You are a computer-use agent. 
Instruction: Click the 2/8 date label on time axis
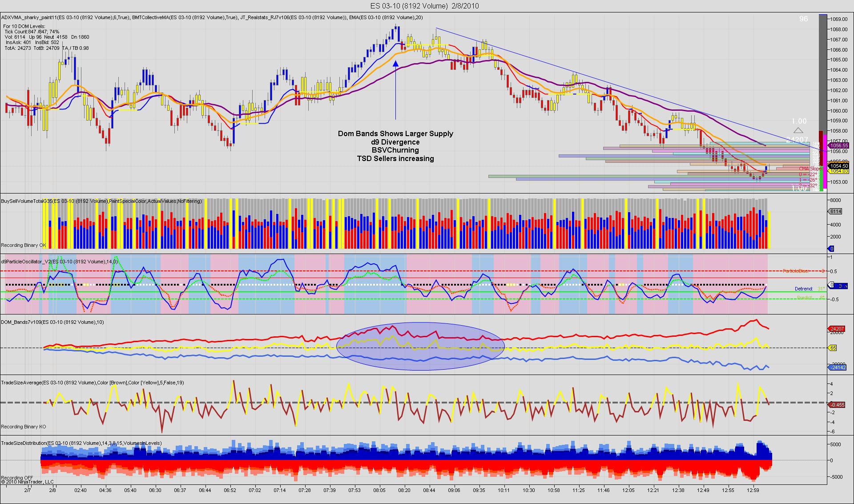pyautogui.click(x=52, y=490)
